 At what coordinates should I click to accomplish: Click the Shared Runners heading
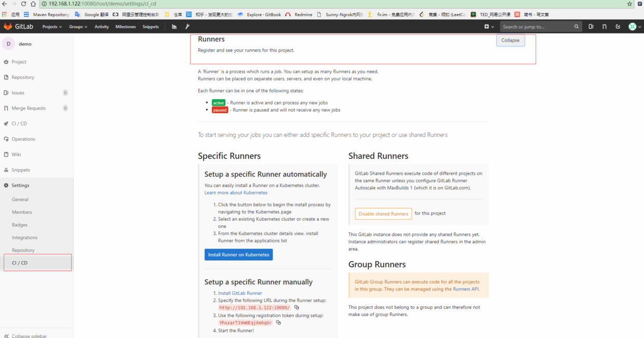click(378, 156)
